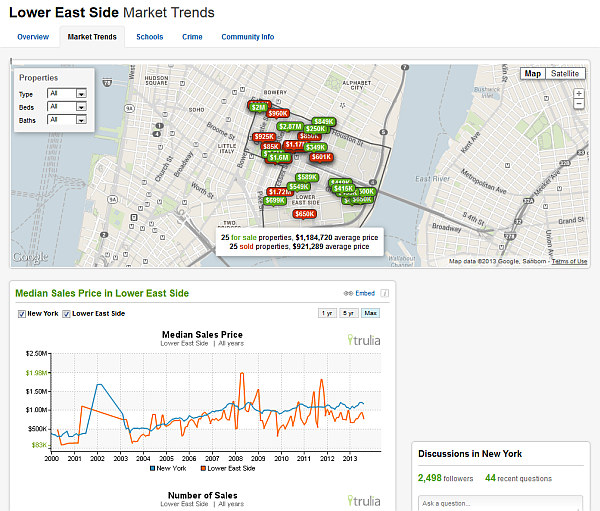The image size is (600, 511).
Task: Click the Embed chart link
Action: [365, 293]
